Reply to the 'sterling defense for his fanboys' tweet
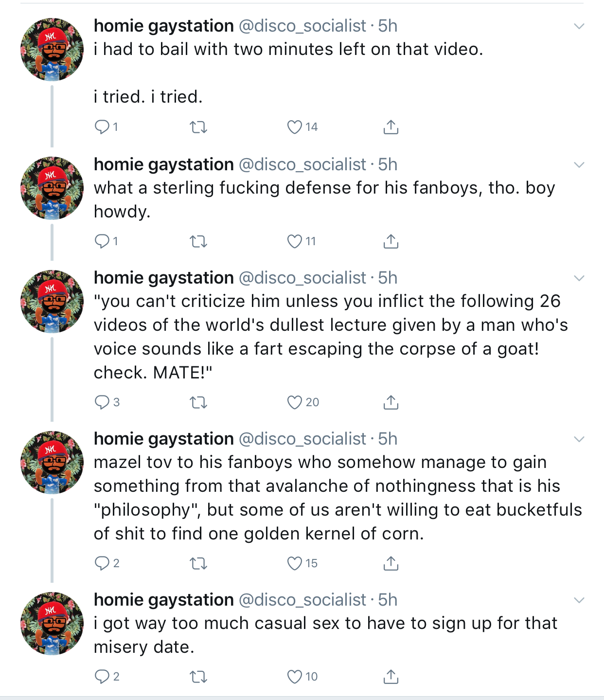This screenshot has width=604, height=700. (x=102, y=241)
